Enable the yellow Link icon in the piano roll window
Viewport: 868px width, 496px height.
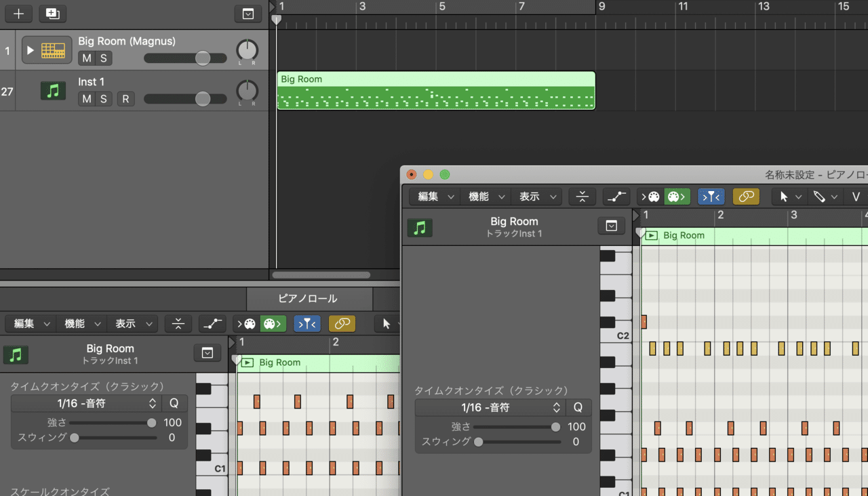tap(746, 197)
